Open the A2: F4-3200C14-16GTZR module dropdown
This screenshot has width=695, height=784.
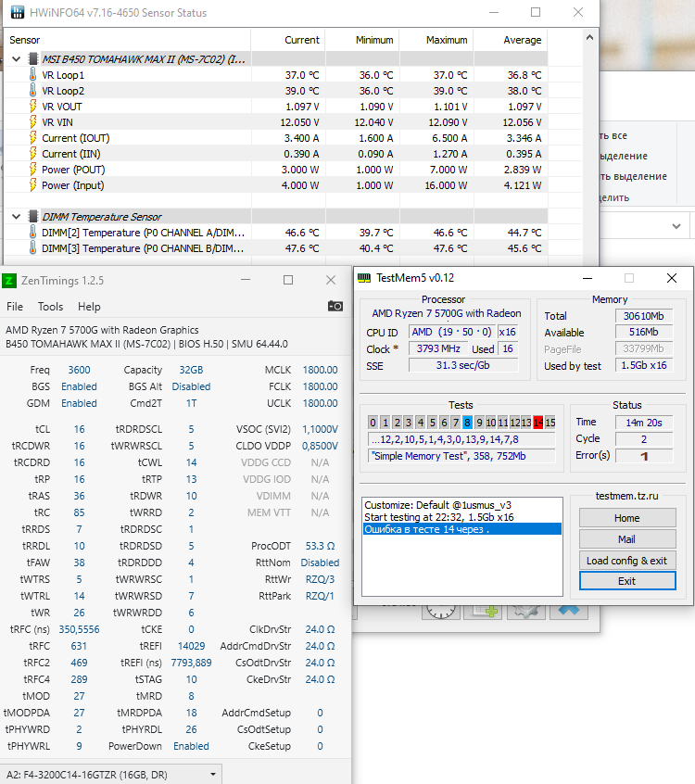213,775
